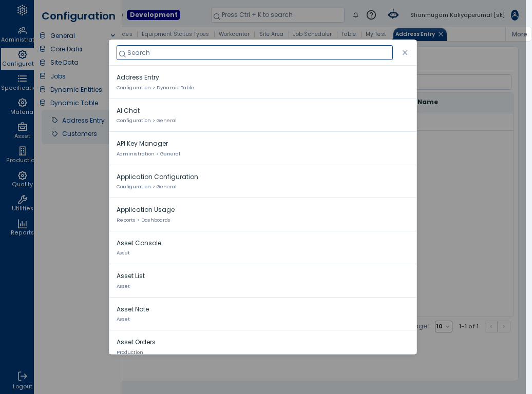Open the Administration module icon
This screenshot has width=532, height=394.
pos(23,30)
